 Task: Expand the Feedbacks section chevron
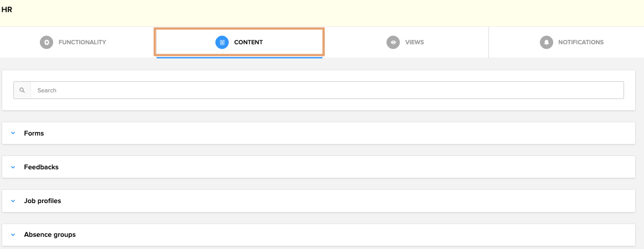pyautogui.click(x=13, y=167)
